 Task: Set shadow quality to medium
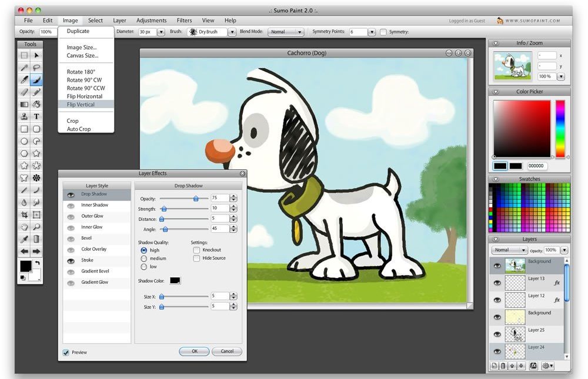click(143, 259)
